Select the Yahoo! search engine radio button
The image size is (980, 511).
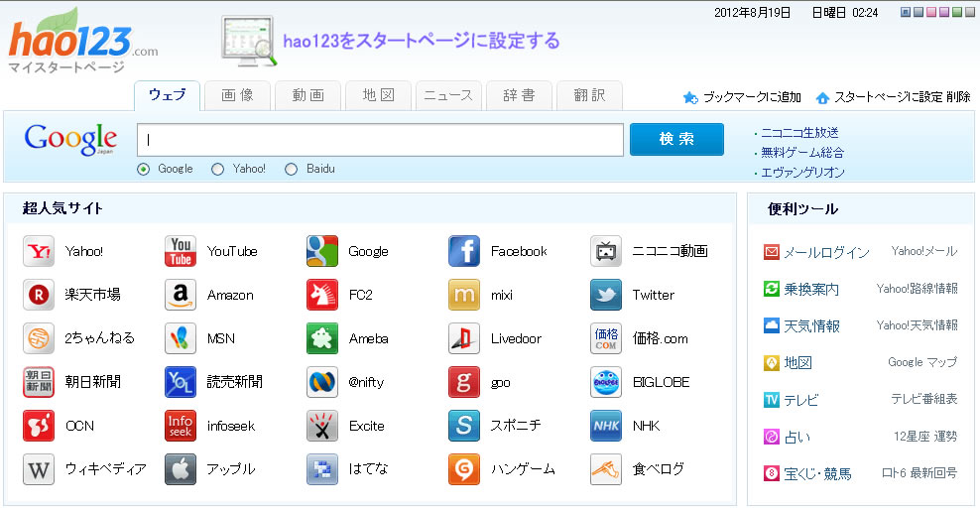tap(217, 170)
